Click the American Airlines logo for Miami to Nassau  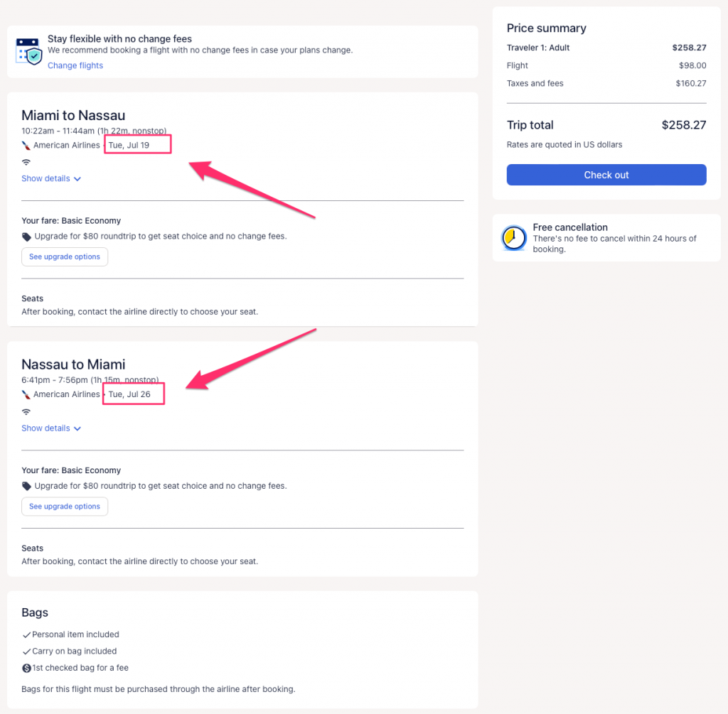tap(26, 145)
